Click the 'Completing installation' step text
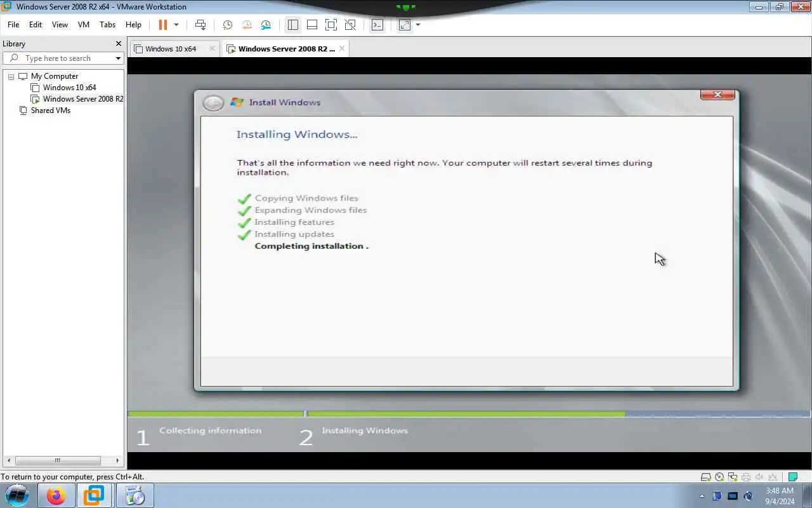The width and height of the screenshot is (812, 508). pyautogui.click(x=311, y=246)
